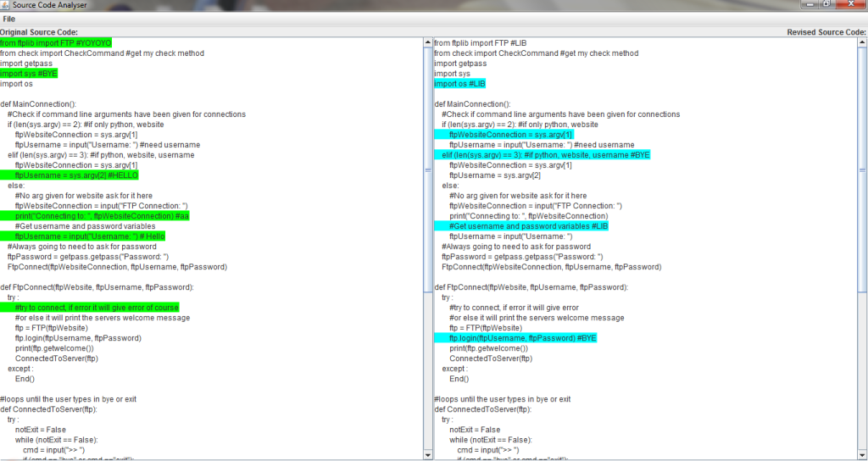The width and height of the screenshot is (868, 461).
Task: Maximize the Source Code Analyser window
Action: 827,4
